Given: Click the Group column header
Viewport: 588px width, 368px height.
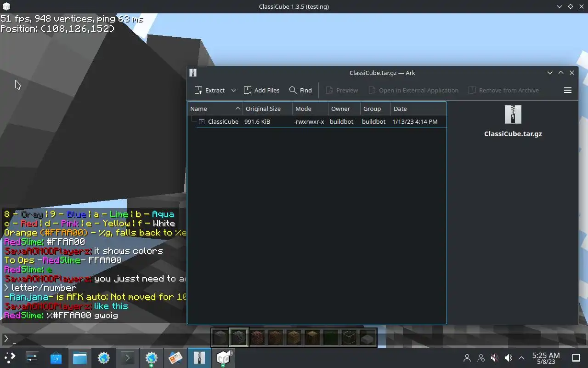Looking at the screenshot, I should tap(375, 109).
